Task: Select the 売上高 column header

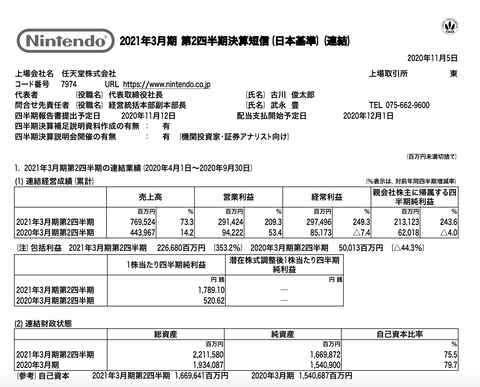Action: pos(150,197)
